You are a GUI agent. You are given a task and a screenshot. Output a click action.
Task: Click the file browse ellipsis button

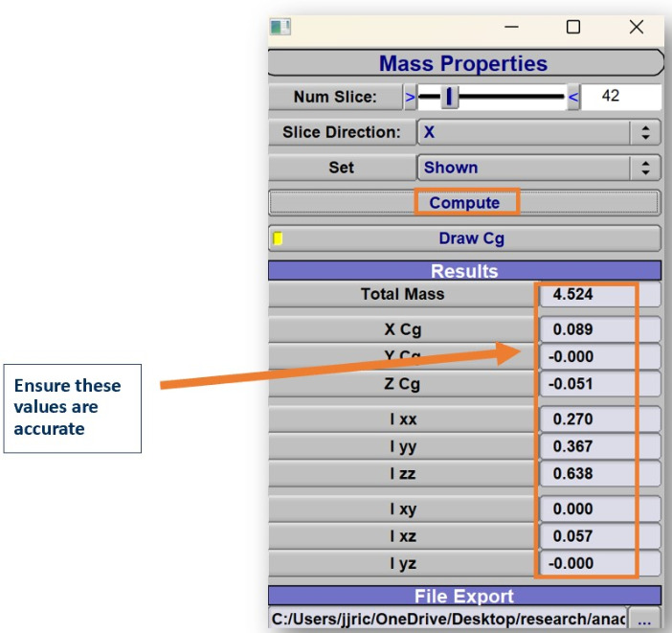[x=644, y=620]
